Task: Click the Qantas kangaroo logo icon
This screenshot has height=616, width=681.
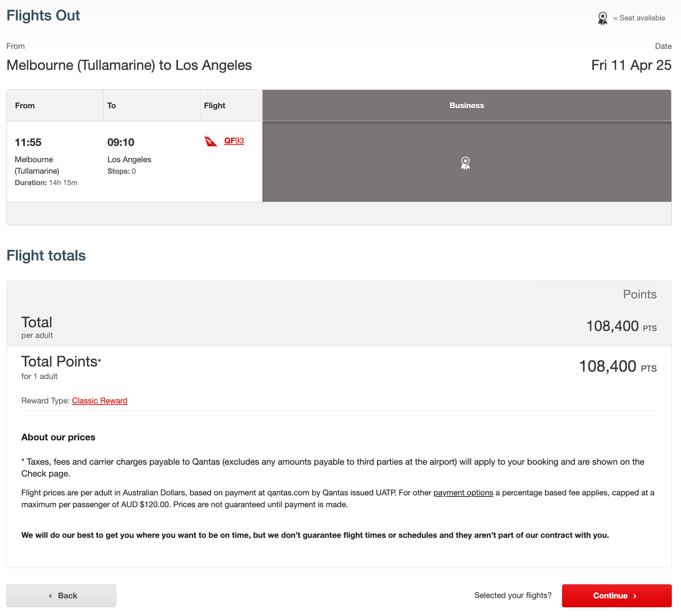Action: 211,141
